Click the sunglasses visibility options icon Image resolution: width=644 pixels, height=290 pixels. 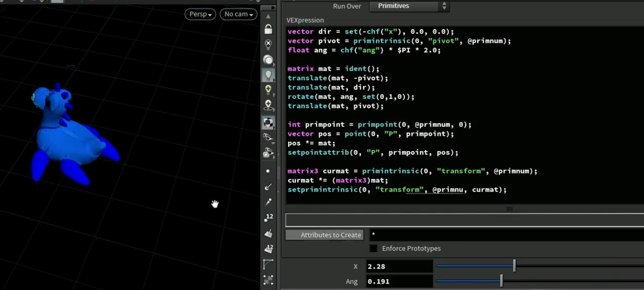pos(268,137)
